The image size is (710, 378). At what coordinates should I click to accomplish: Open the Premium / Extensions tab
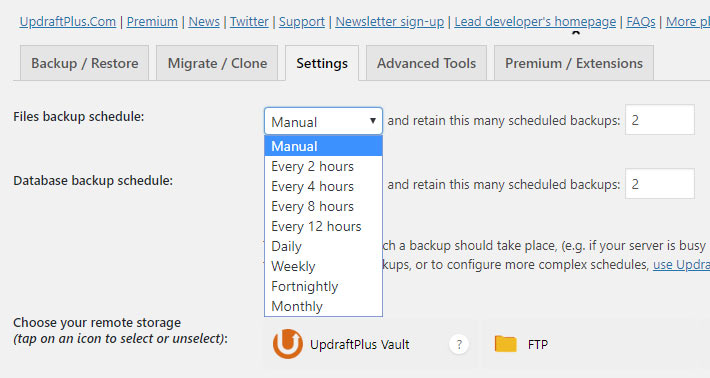(574, 63)
